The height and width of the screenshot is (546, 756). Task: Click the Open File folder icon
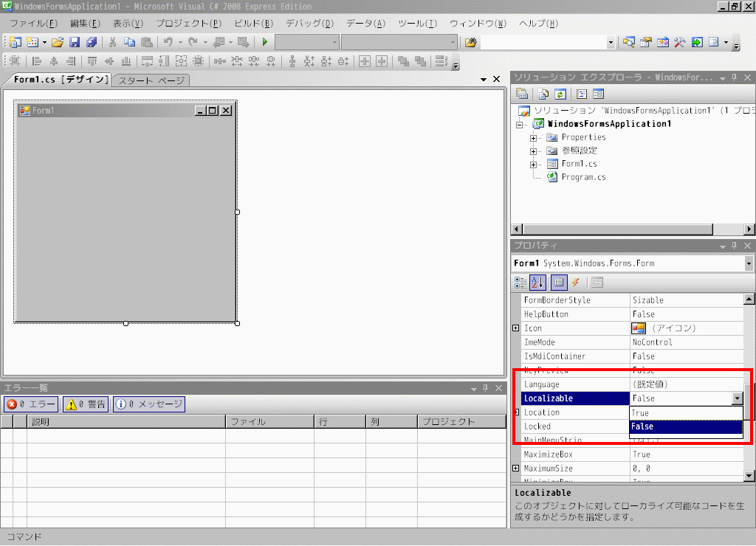click(58, 42)
